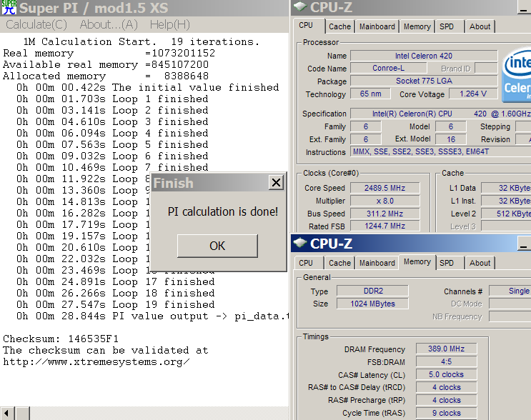Click the Technology field '65 nm'
531x420 pixels.
(370, 94)
